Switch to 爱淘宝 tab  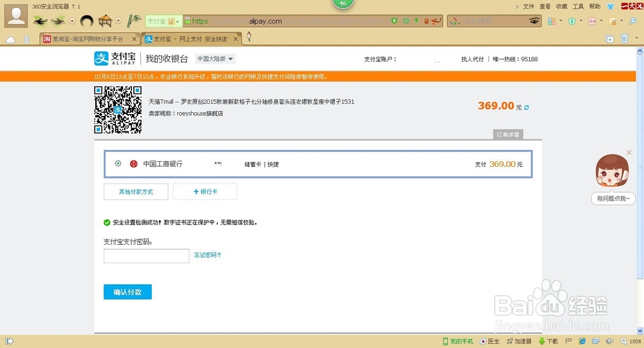[90, 39]
